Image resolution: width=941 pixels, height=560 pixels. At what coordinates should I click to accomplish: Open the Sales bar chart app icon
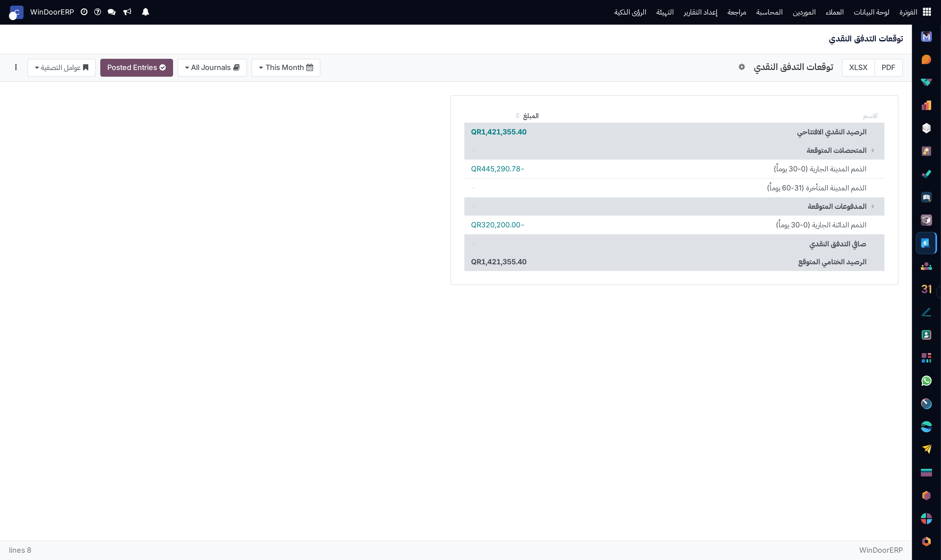point(926,105)
